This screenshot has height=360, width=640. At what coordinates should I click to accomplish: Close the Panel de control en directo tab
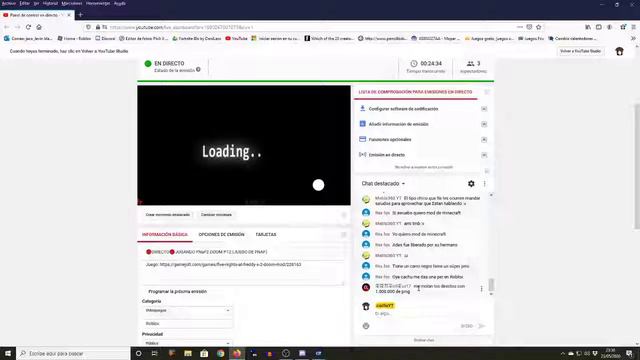click(69, 15)
